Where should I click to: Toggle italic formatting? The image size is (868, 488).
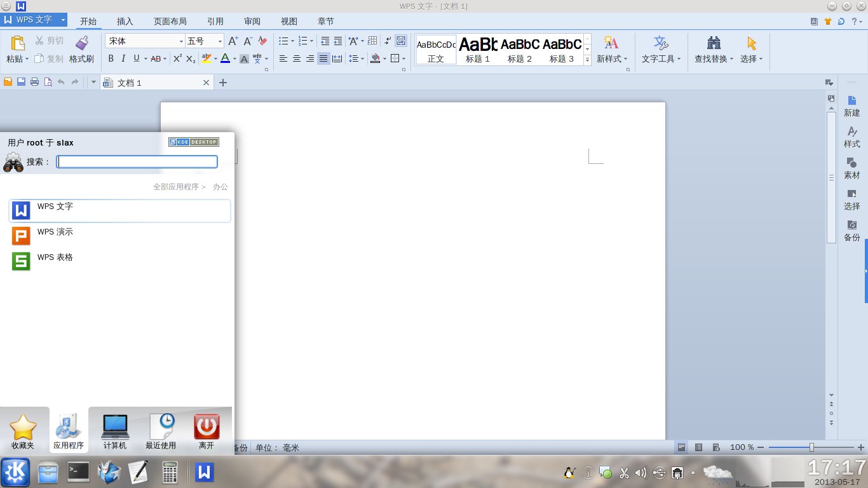point(124,58)
